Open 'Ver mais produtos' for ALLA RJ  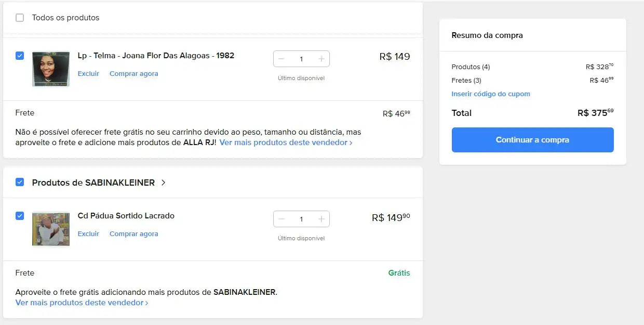click(x=286, y=142)
